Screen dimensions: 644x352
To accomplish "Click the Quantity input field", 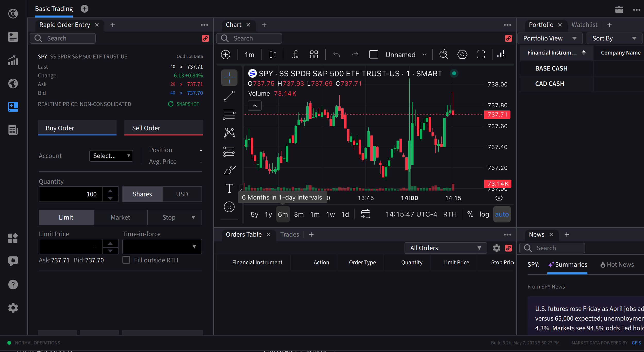I will (71, 194).
